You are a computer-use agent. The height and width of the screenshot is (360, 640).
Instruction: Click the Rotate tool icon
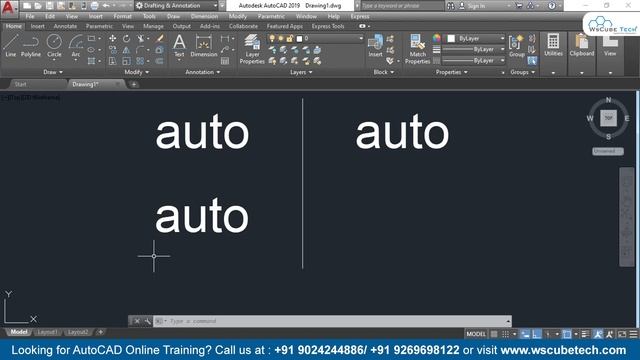[x=127, y=39]
